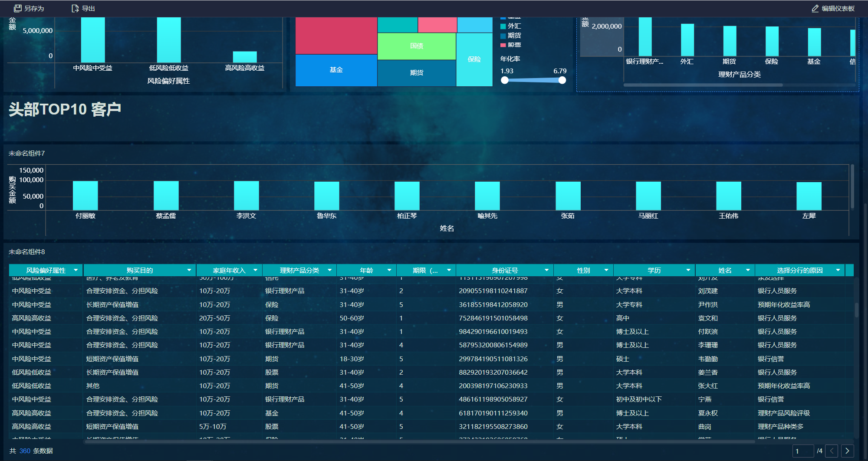Viewport: 868px width, 461px height.
Task: Click the 身份证号 column header
Action: (504, 270)
